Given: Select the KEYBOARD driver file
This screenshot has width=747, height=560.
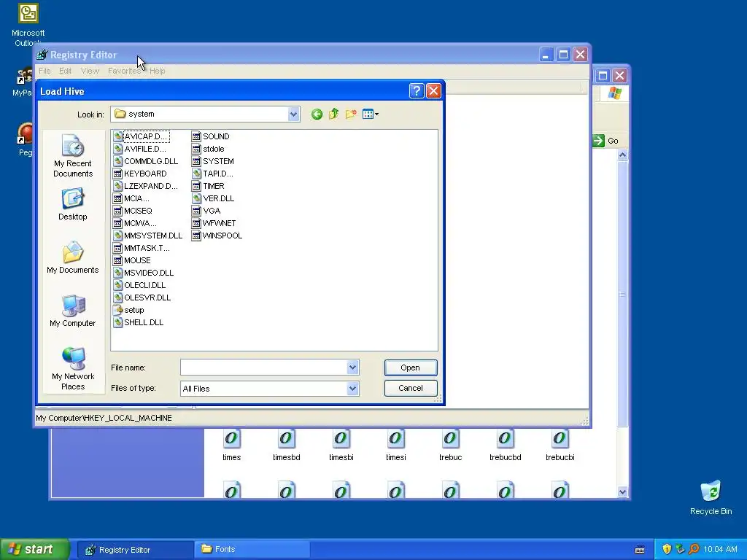Looking at the screenshot, I should [x=140, y=174].
